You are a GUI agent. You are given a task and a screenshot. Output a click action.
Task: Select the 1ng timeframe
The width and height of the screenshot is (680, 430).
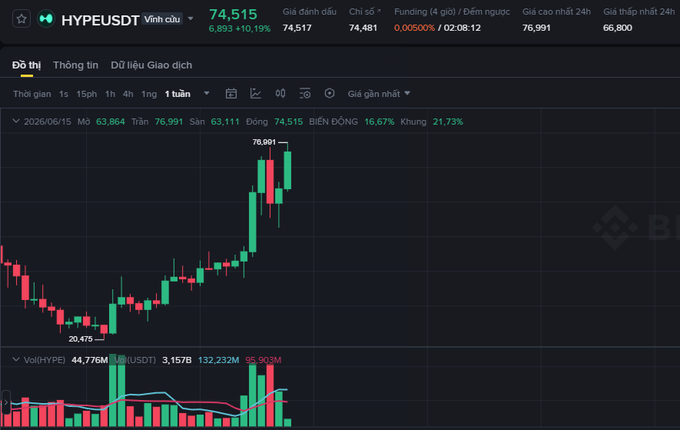(149, 94)
